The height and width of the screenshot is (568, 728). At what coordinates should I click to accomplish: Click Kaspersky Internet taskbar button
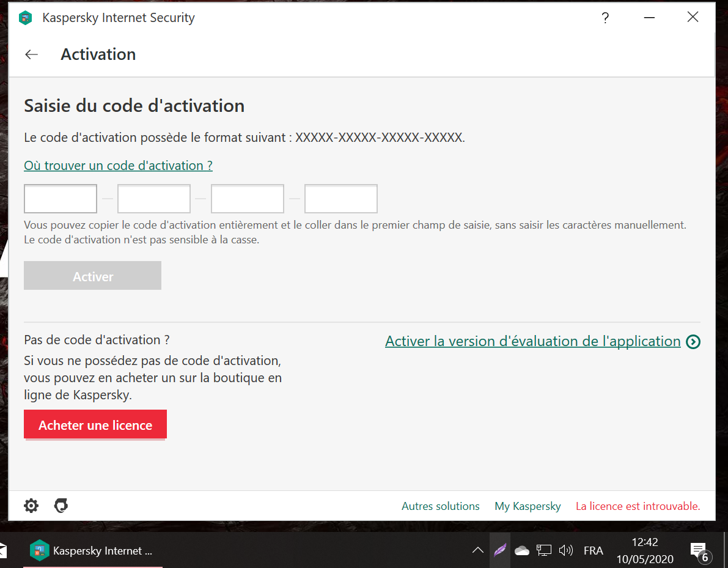pyautogui.click(x=93, y=551)
